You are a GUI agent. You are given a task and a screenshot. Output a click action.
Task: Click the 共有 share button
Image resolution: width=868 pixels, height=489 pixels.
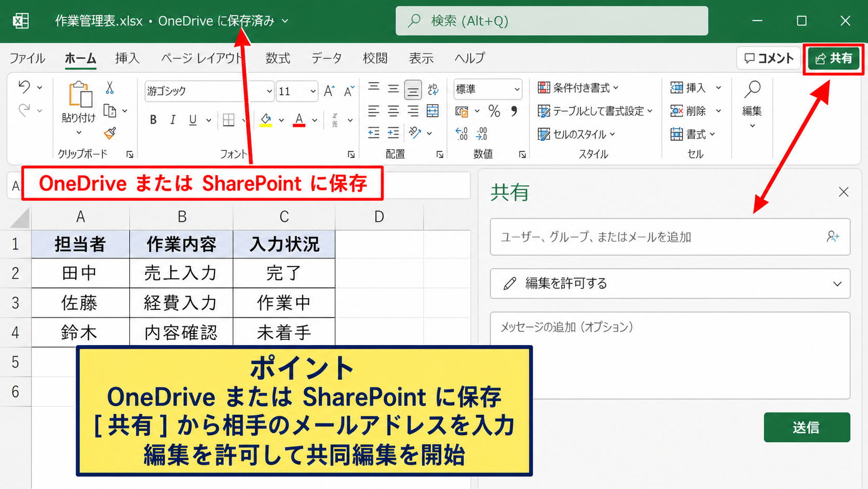click(833, 59)
